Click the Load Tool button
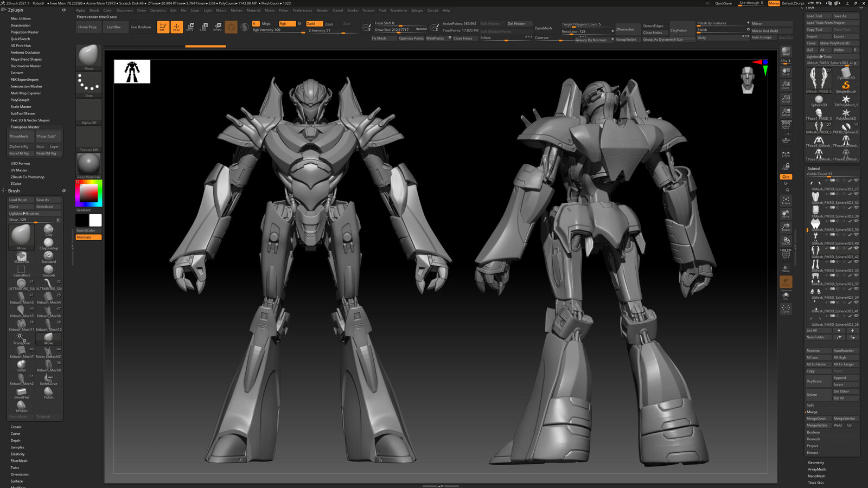Screen dimensions: 868x488 [818, 16]
